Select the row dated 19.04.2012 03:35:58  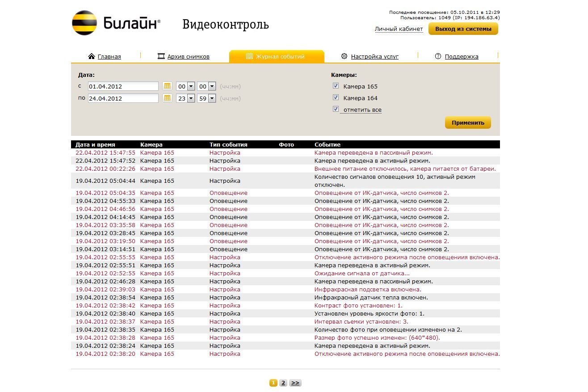[x=286, y=225]
